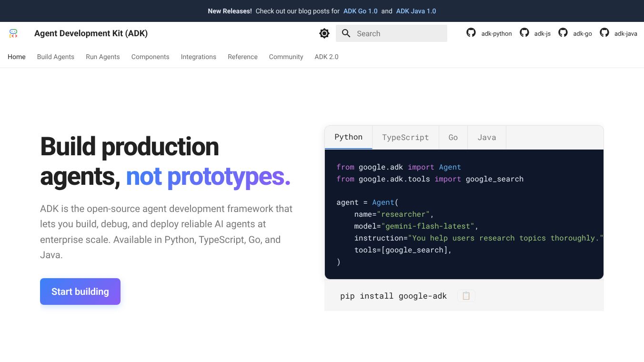Open the ADK 2.0 navigation tab
The height and width of the screenshot is (362, 644).
tap(327, 57)
